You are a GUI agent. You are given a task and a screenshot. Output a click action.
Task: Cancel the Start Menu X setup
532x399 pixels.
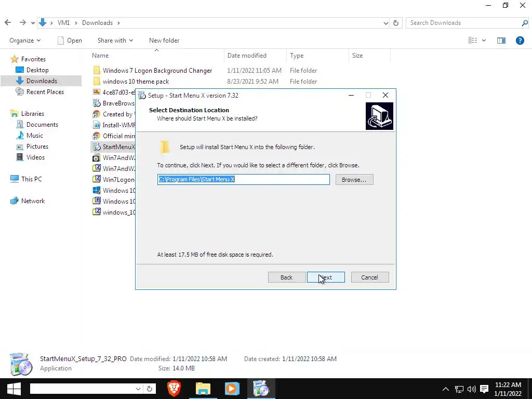pos(369,277)
